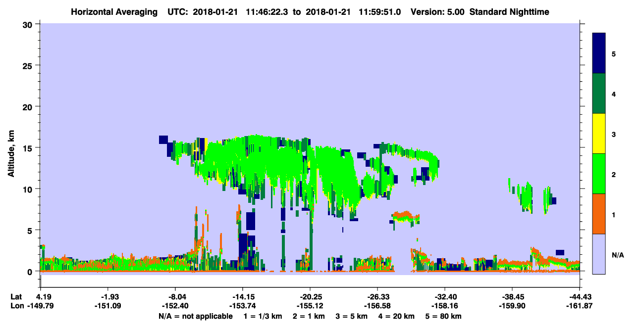Click the 'Lon' row label

[x=17, y=306]
